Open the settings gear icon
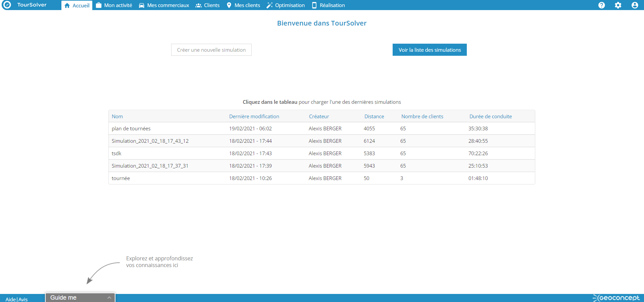The width and height of the screenshot is (644, 302). 618,5
